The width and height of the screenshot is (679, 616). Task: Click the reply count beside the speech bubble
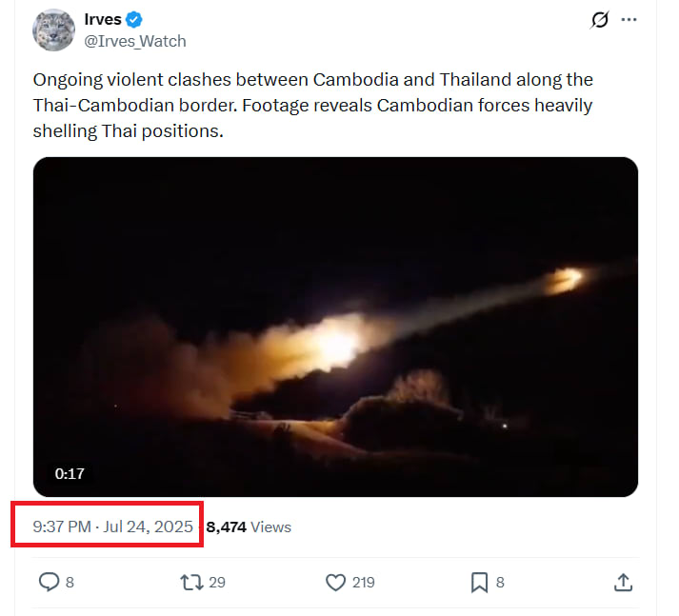(x=70, y=582)
